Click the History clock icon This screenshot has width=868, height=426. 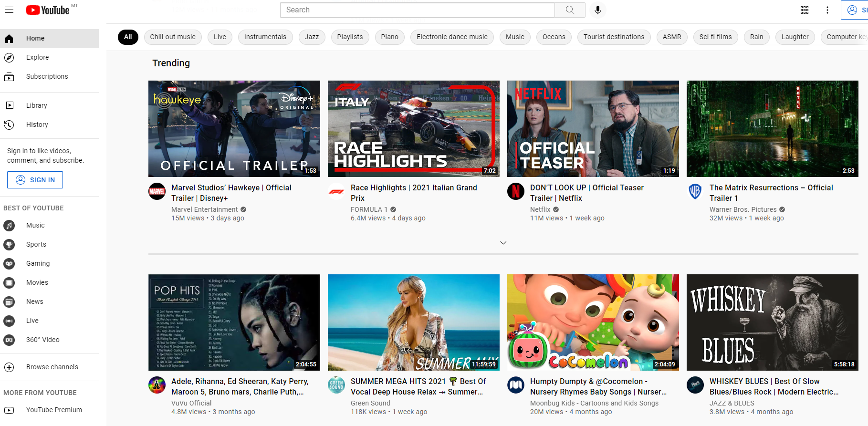tap(9, 125)
